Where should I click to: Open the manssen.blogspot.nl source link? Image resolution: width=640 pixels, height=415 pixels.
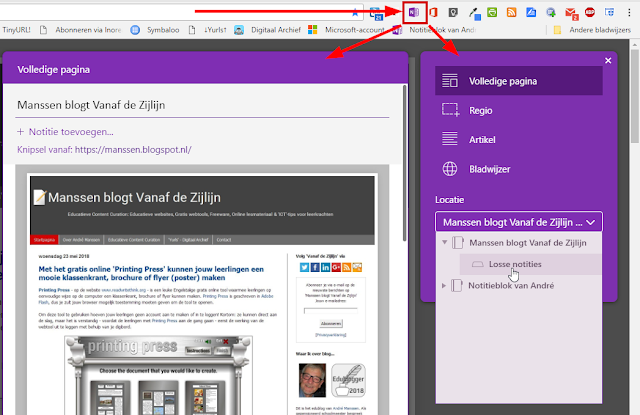[133, 150]
